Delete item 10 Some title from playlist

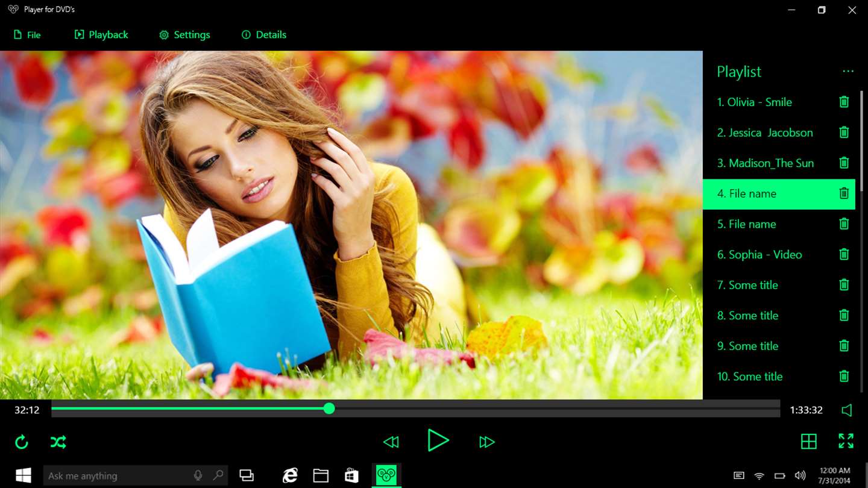coord(844,377)
